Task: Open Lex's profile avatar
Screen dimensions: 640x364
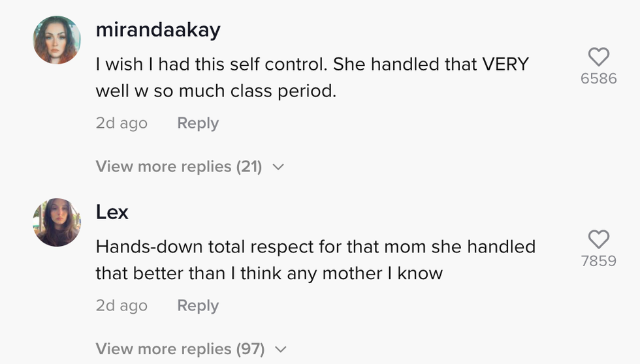Action: (x=57, y=222)
